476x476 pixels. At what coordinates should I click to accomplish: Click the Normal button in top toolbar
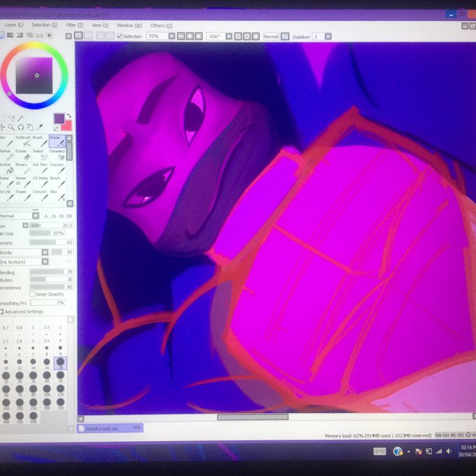(270, 36)
